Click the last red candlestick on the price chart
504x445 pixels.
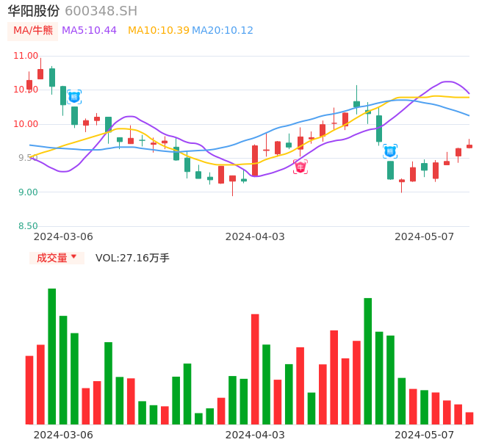tap(469, 146)
